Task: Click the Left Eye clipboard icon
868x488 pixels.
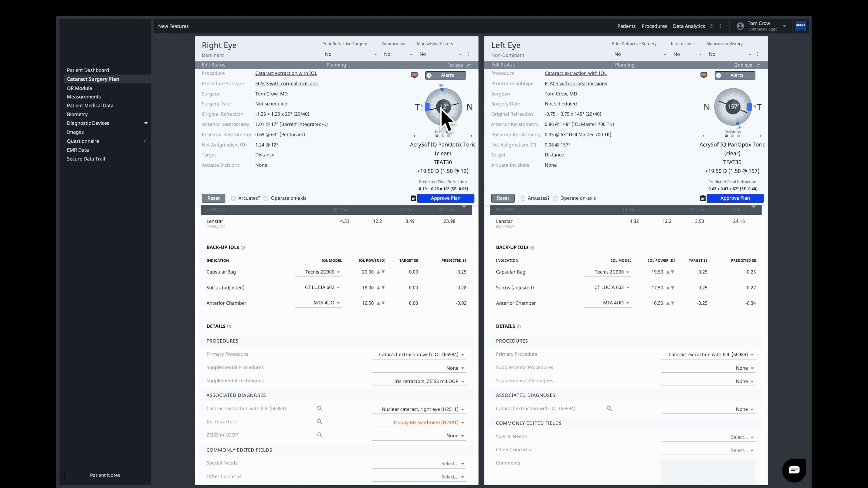Action: pos(703,198)
